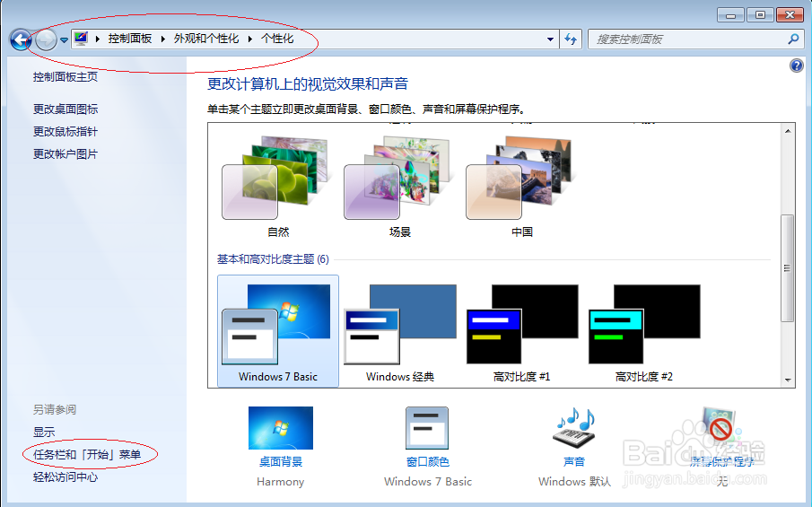This screenshot has height=507, width=812.
Task: Minimize the personalization window
Action: (730, 15)
